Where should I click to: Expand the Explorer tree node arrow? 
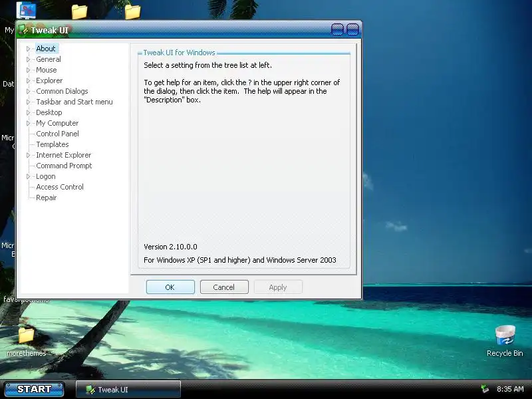(x=29, y=80)
